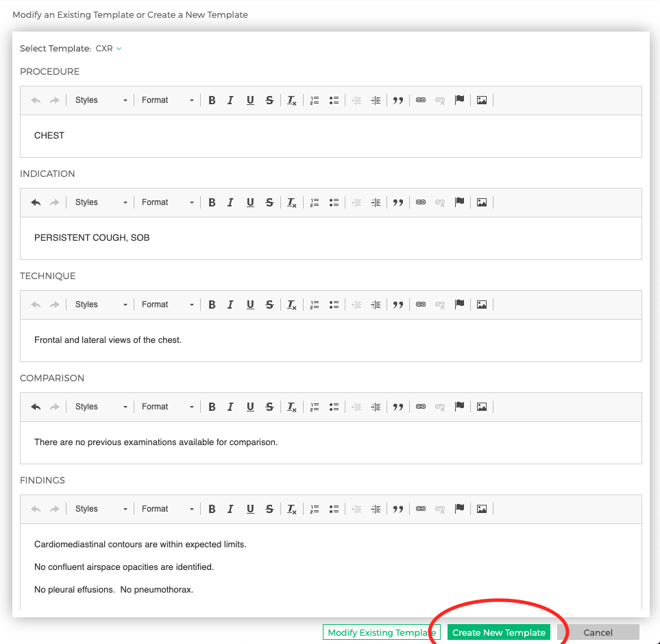
Task: Apply bold formatting in the PROCEDURE toolbar
Action: tap(212, 100)
